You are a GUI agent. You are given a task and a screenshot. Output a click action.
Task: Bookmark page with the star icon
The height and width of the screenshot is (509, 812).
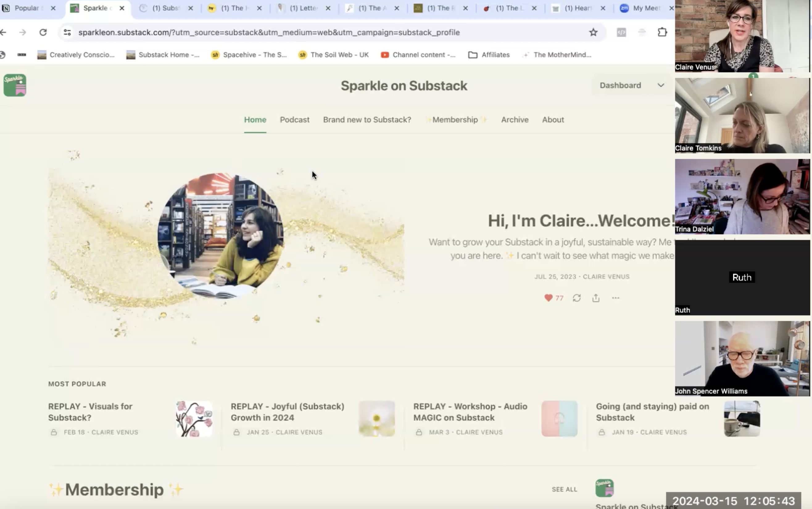point(593,32)
